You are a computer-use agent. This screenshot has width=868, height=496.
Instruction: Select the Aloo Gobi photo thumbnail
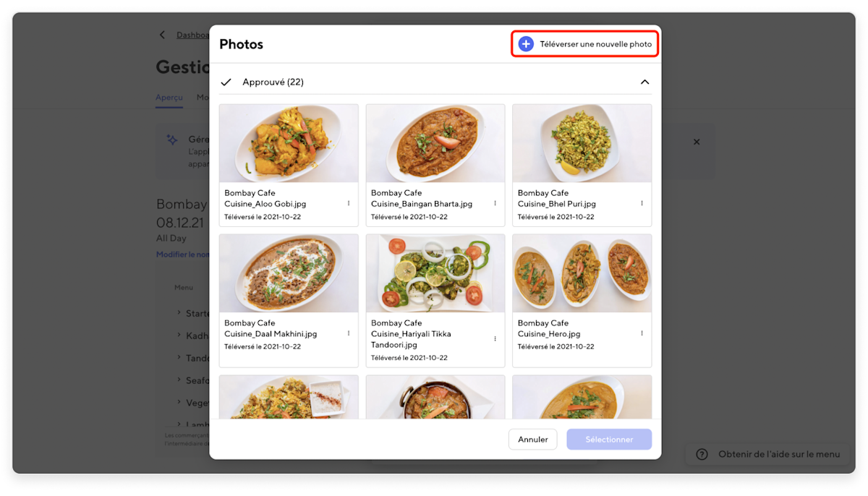click(x=289, y=143)
